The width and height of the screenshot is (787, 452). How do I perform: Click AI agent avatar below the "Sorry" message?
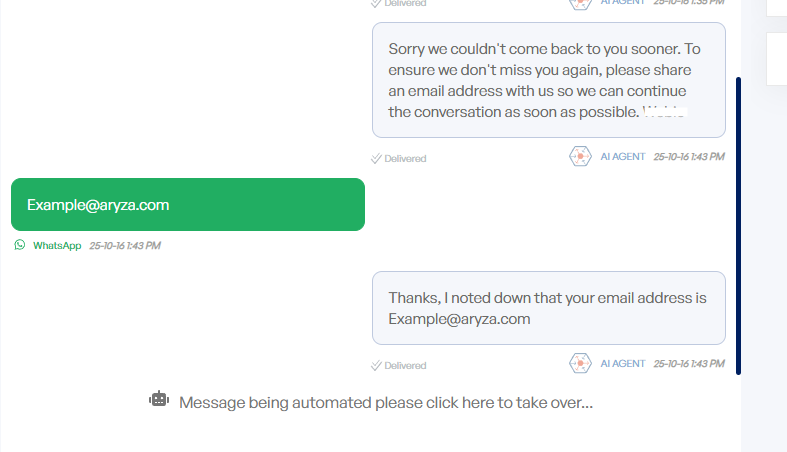coord(580,157)
